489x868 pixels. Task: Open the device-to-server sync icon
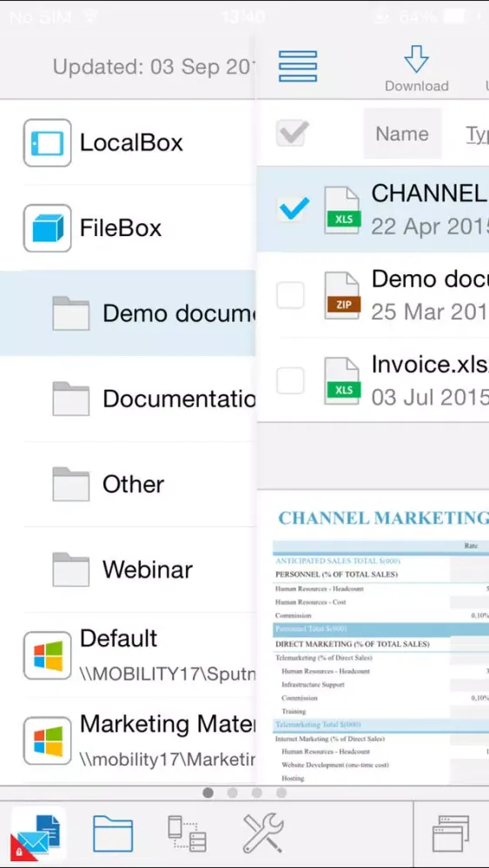188,833
